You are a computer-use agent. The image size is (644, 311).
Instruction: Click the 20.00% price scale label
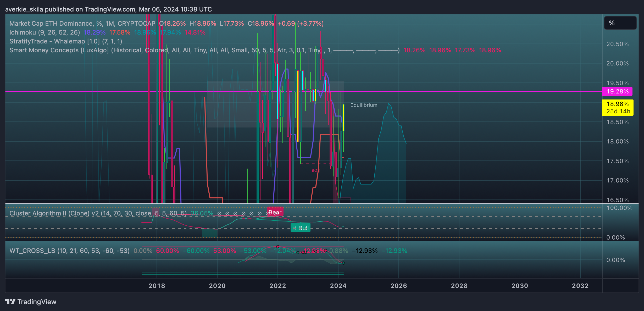[618, 63]
